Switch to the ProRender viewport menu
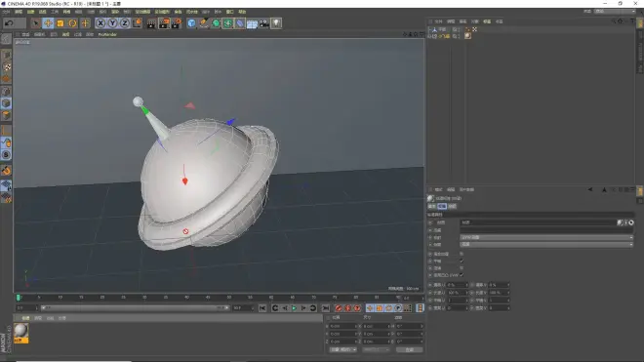This screenshot has height=362, width=644. click(x=107, y=34)
